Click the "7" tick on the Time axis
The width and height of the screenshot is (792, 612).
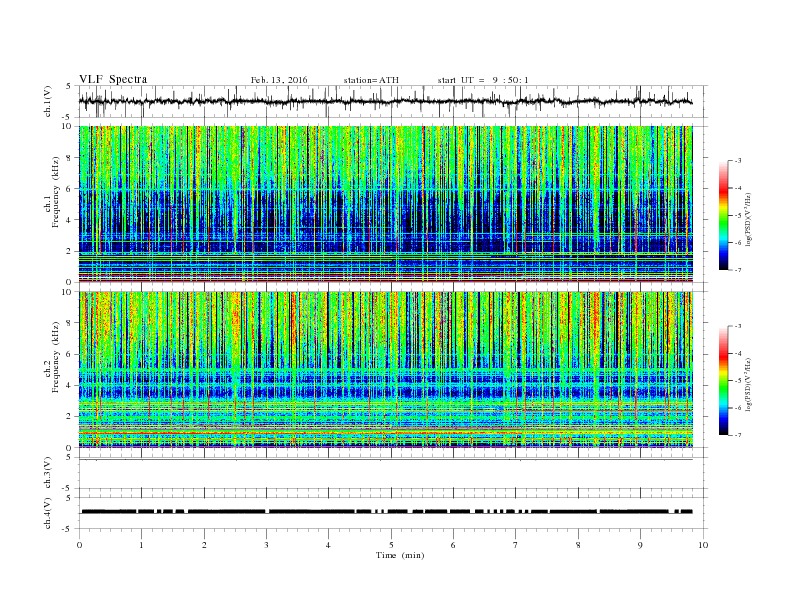pos(516,545)
